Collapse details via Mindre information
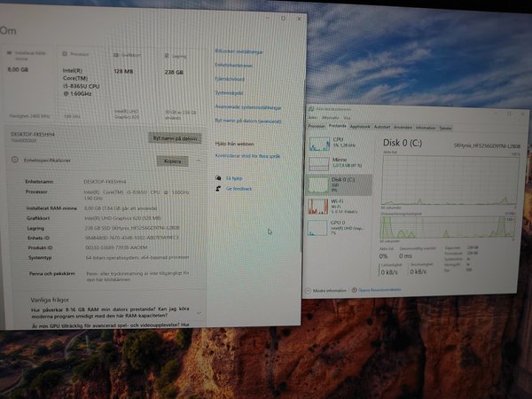 (x=330, y=290)
